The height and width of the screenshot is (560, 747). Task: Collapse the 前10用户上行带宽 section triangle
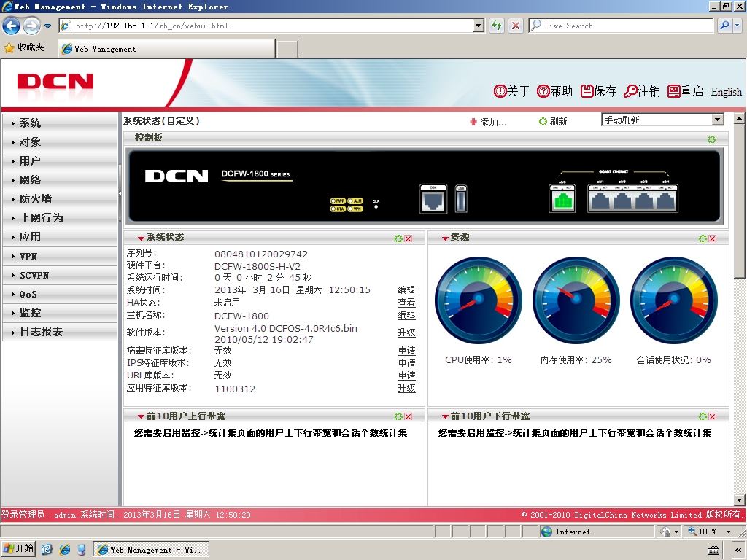coord(141,416)
